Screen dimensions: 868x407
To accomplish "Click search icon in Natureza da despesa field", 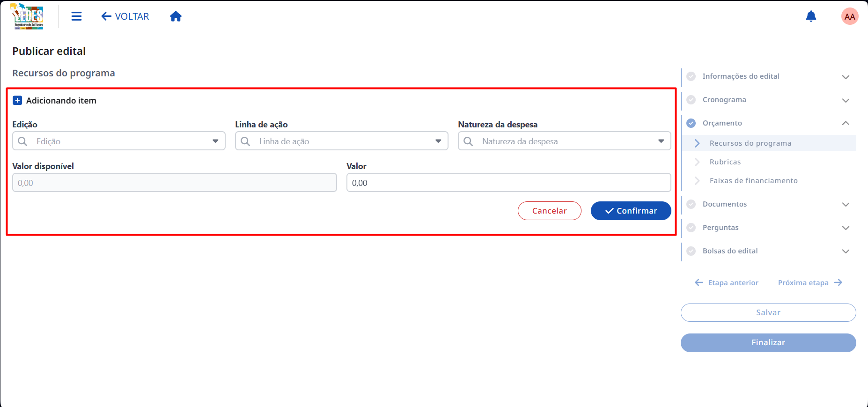I will click(x=468, y=141).
